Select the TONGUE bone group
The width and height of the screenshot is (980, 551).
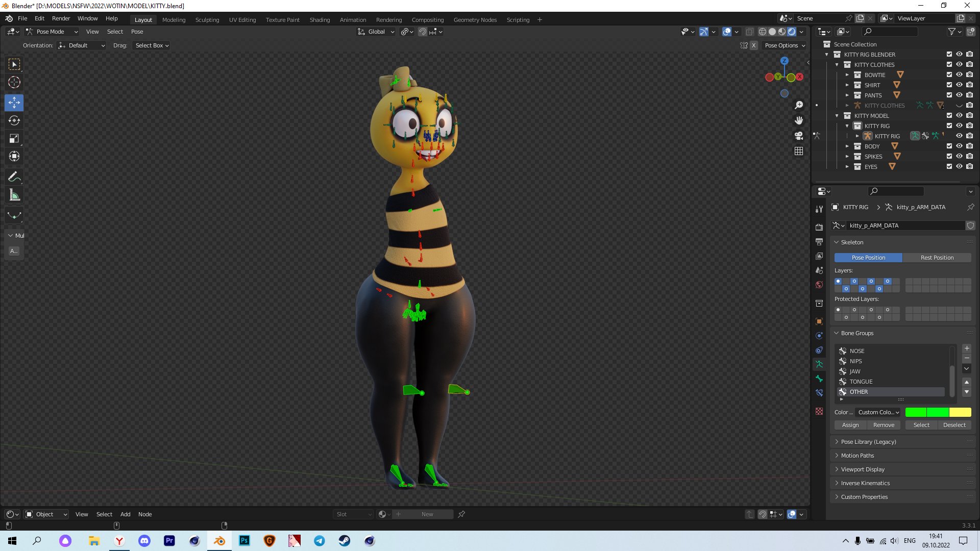861,382
